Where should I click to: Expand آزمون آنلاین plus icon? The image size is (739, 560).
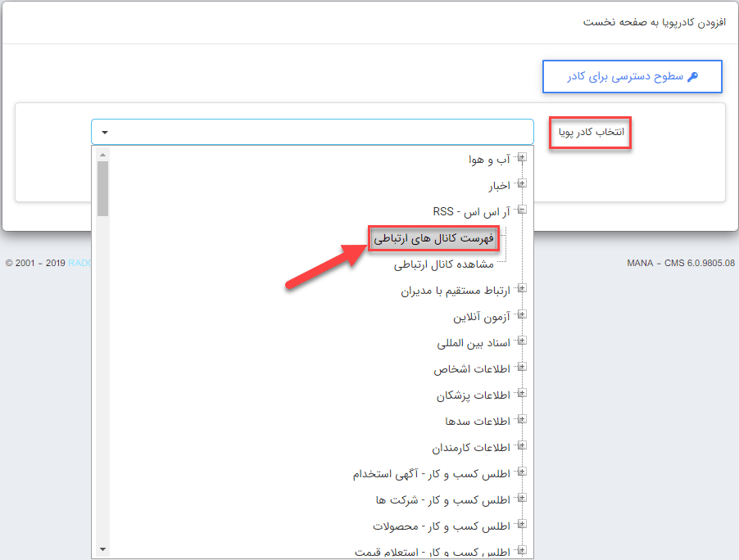coord(522,316)
